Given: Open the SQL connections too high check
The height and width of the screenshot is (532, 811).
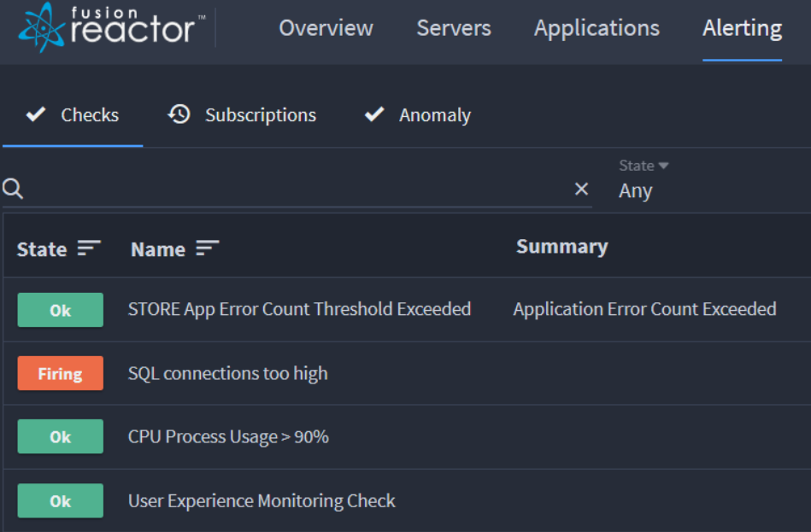Looking at the screenshot, I should [227, 373].
